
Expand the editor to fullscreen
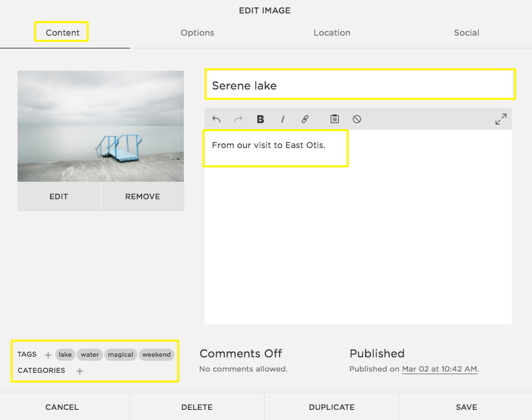(x=500, y=119)
